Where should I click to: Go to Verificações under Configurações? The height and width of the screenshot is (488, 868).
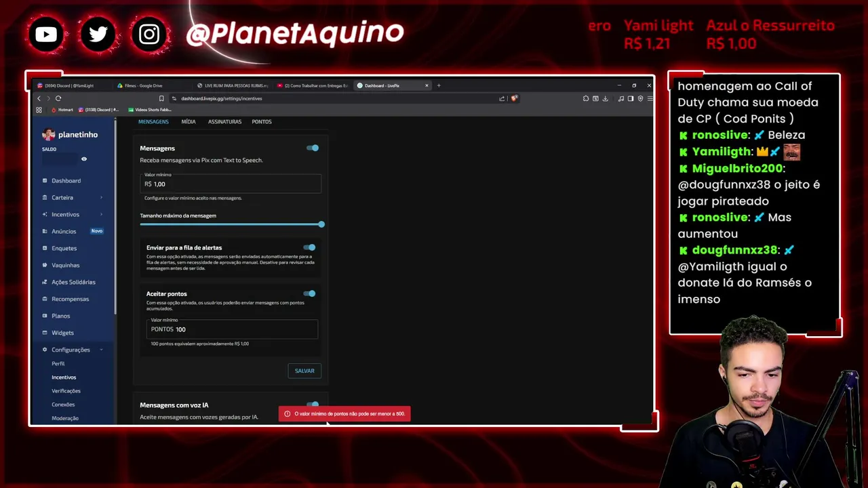point(66,391)
